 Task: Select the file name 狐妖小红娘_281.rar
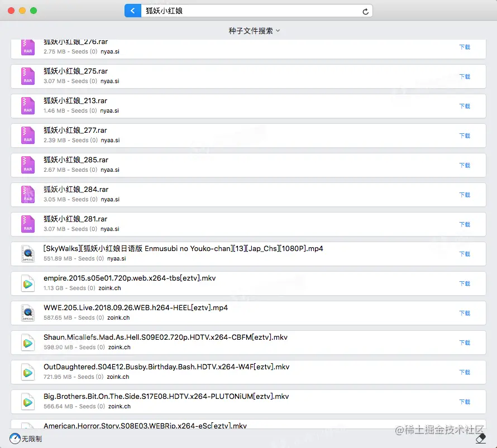tap(75, 219)
